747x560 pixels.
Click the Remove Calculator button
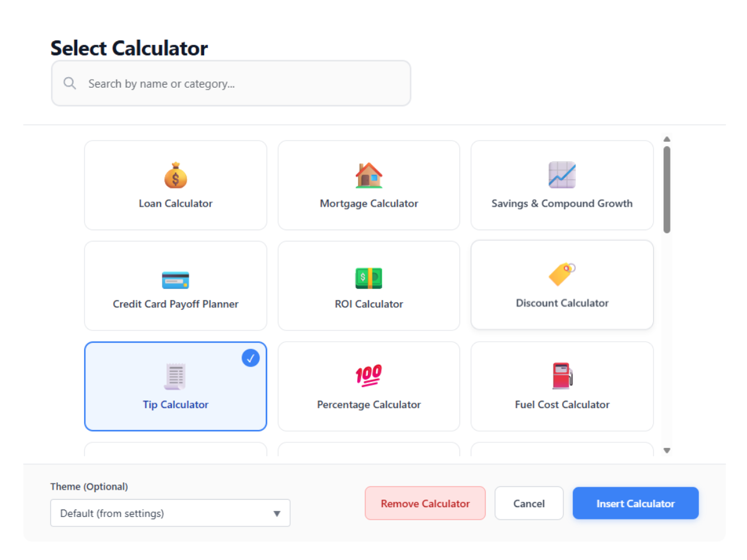point(425,503)
